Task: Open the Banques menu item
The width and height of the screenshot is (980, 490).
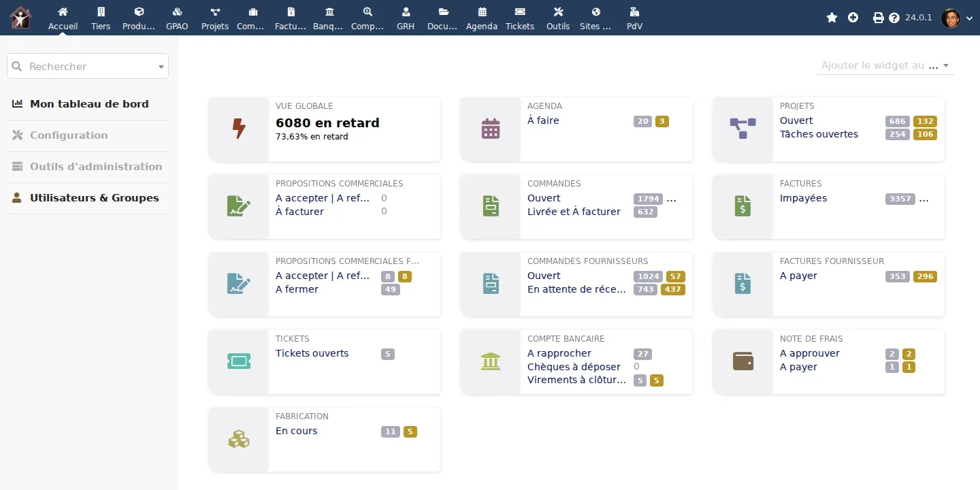Action: click(329, 18)
